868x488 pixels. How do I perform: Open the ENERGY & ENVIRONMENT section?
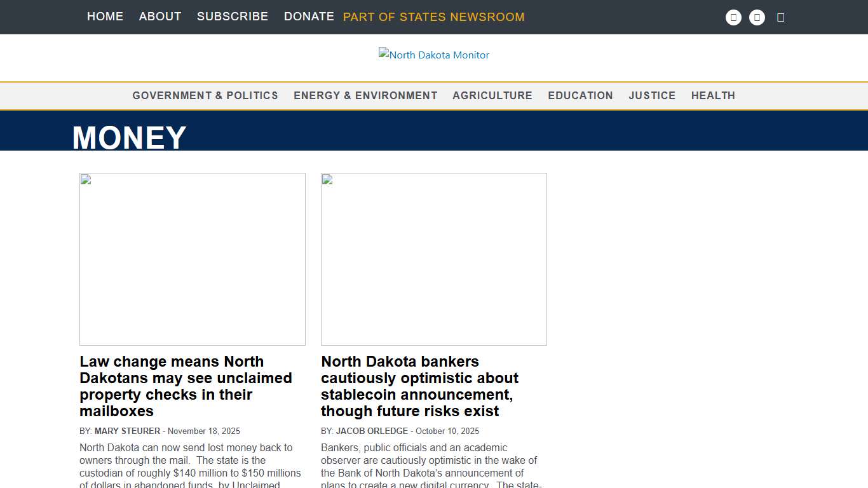pos(365,95)
